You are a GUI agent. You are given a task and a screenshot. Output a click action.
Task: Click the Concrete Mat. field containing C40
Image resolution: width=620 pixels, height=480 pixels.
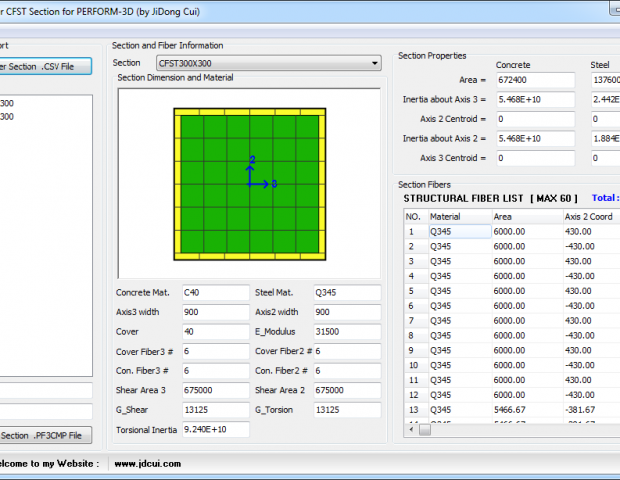coord(214,293)
